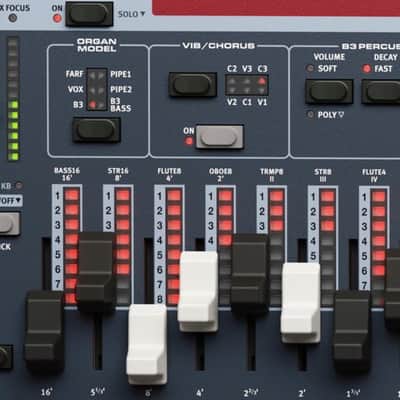This screenshot has width=400, height=400.
Task: Click the STR16 8' LED bargraph
Action: 123,246
